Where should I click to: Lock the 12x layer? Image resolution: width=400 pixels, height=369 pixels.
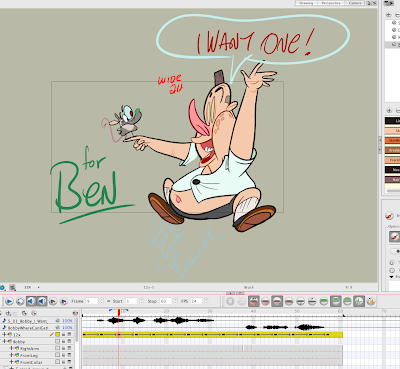[x=63, y=334]
